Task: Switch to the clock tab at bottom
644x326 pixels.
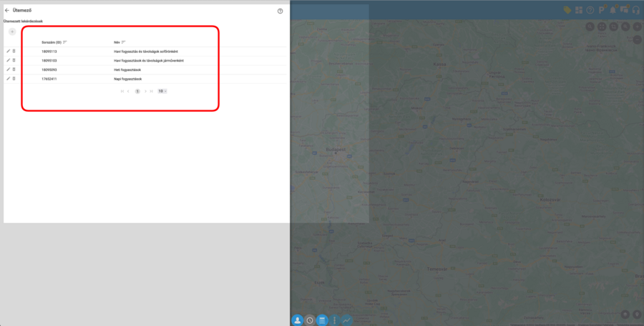Action: tap(310, 320)
